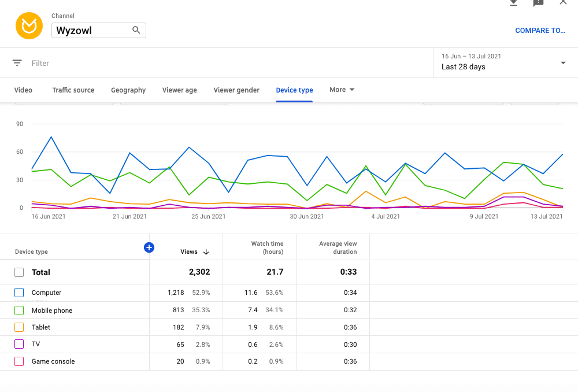Toggle the Total checkbox
Screen dimensions: 578x392
click(19, 272)
